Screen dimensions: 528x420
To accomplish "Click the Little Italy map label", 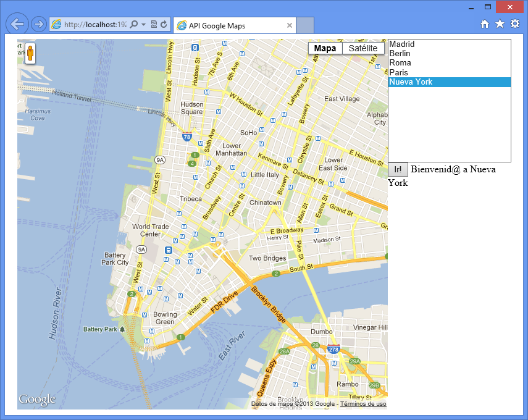I will [x=265, y=175].
